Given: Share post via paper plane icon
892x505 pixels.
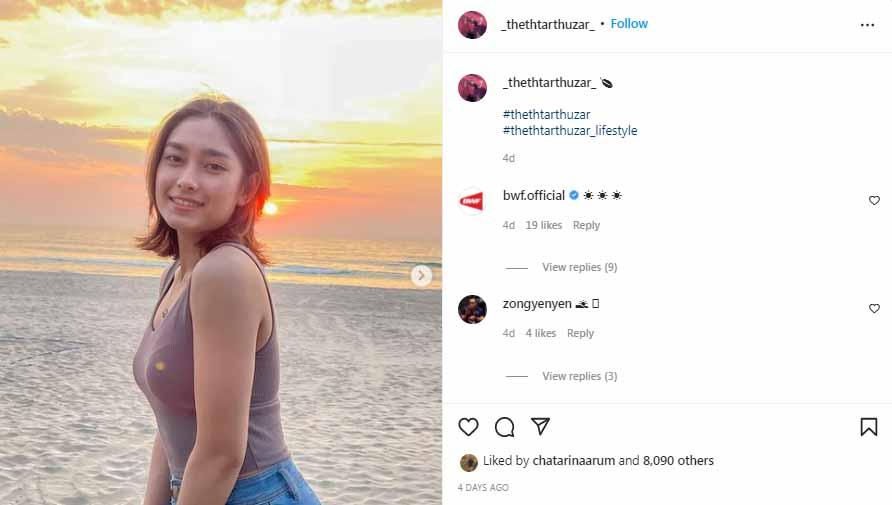Looking at the screenshot, I should (541, 427).
